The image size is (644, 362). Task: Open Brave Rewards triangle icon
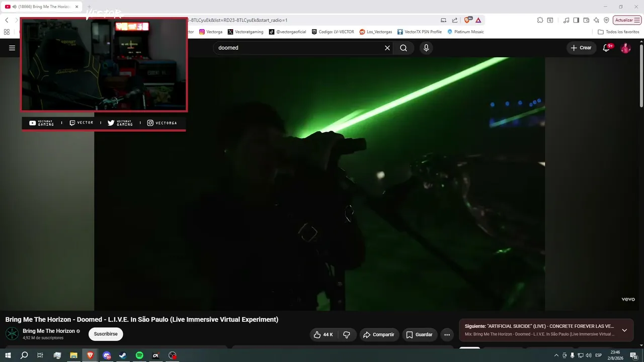point(478,20)
